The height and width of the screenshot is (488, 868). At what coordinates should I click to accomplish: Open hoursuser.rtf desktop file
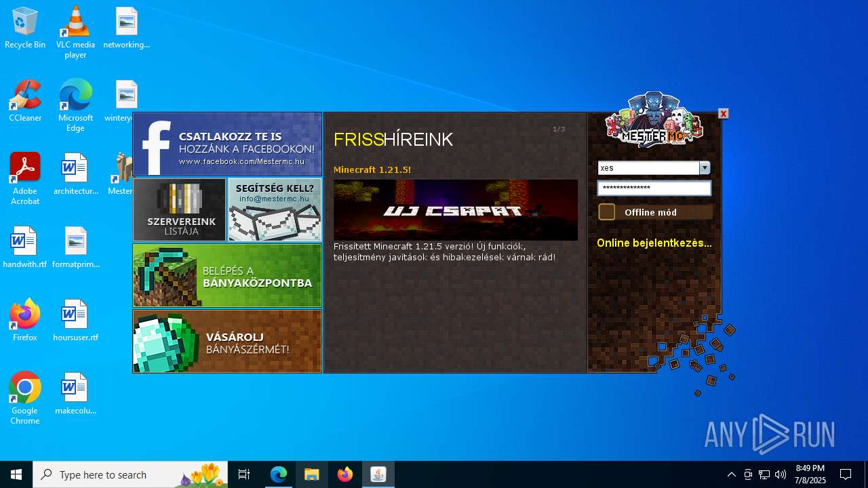[x=75, y=321]
